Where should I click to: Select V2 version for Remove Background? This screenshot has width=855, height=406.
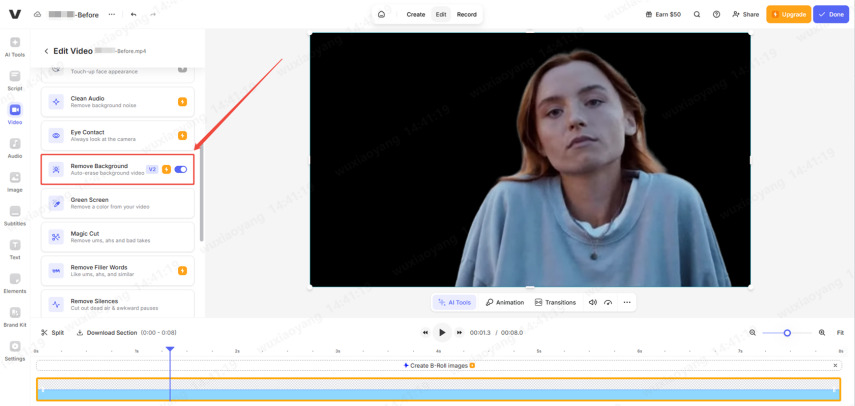point(152,169)
